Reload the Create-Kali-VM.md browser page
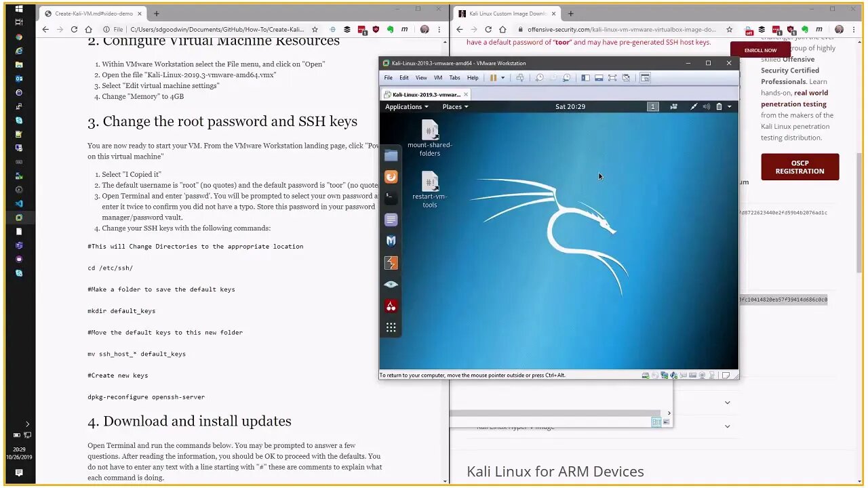868x488 pixels. [74, 30]
